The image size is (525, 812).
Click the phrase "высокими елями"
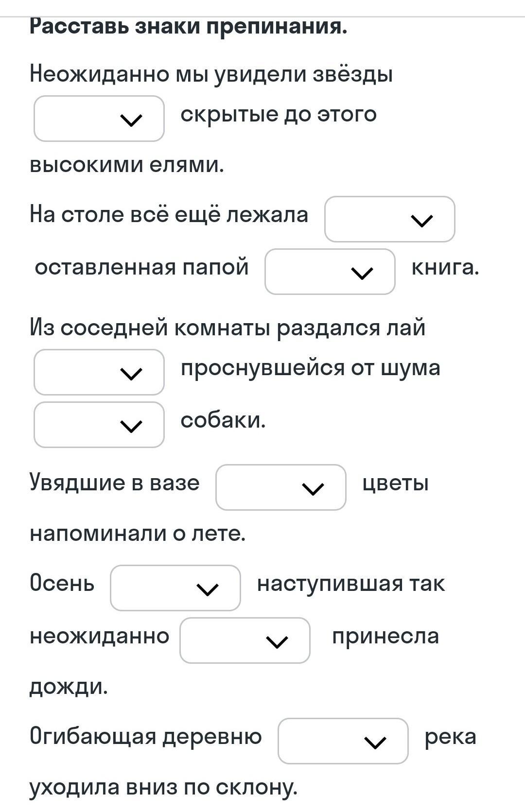(x=126, y=165)
